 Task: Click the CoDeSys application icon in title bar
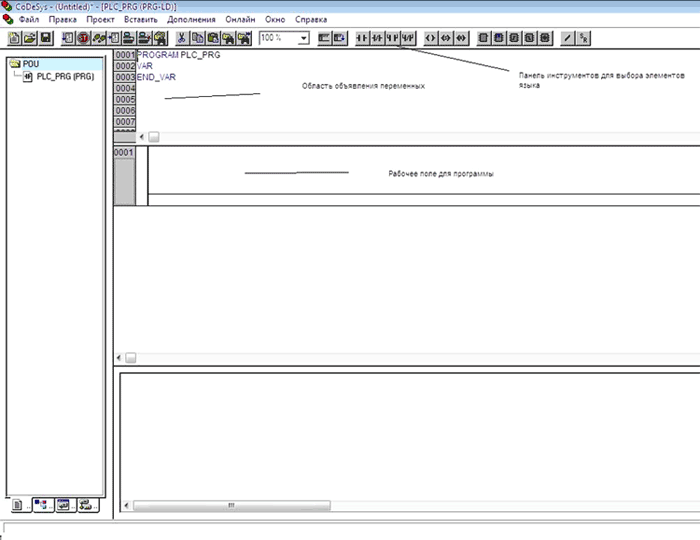coord(7,7)
